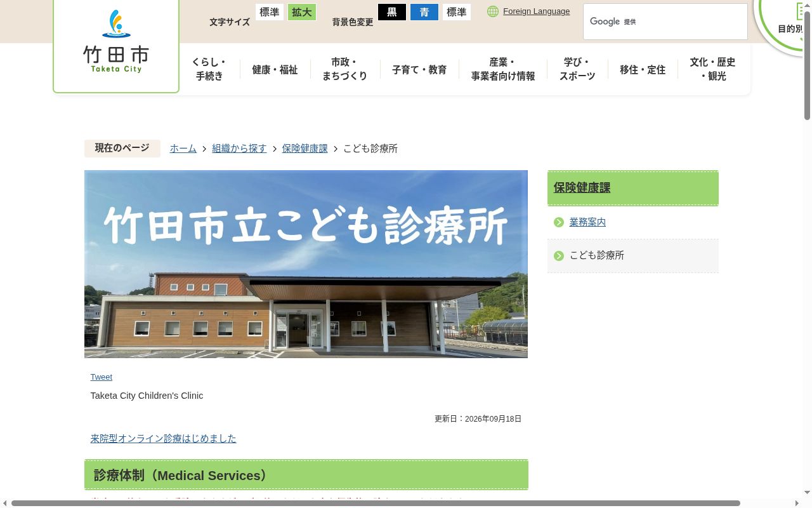Open the 市政・まちづくり menu
Viewport: 812px width, 508px height.
coord(344,69)
